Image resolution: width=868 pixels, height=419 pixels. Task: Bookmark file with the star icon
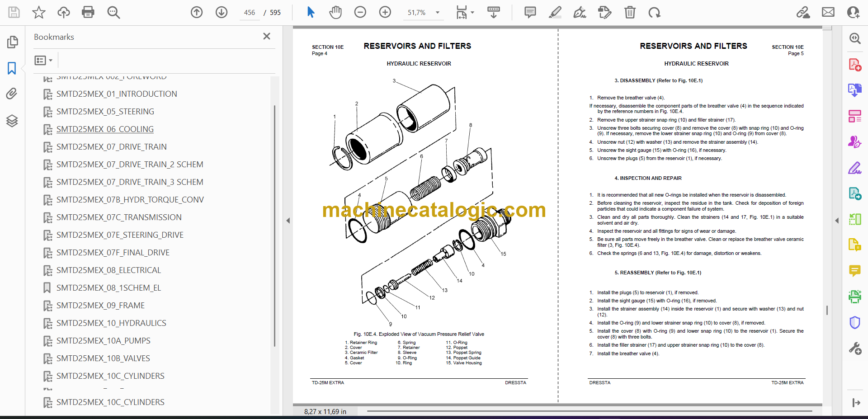[x=39, y=12]
